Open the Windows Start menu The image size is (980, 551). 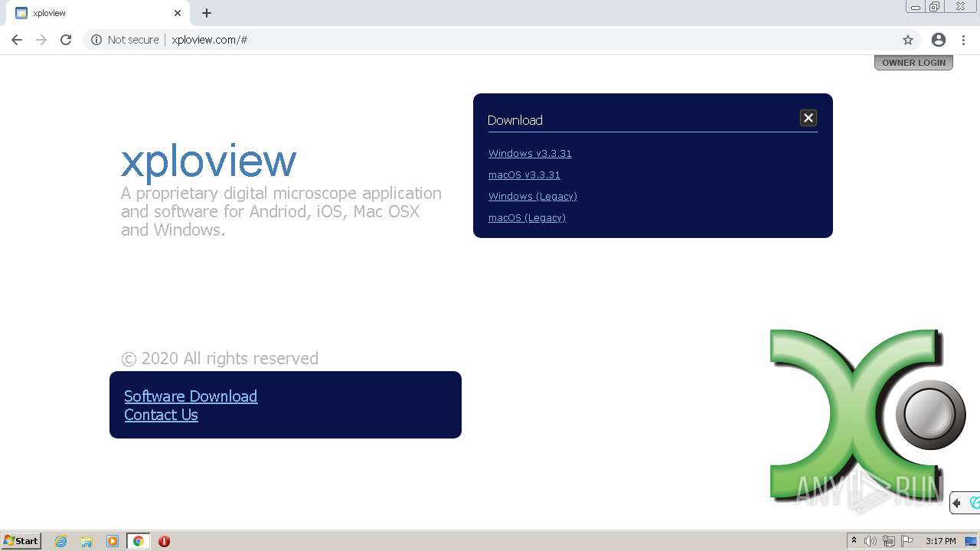[x=21, y=541]
